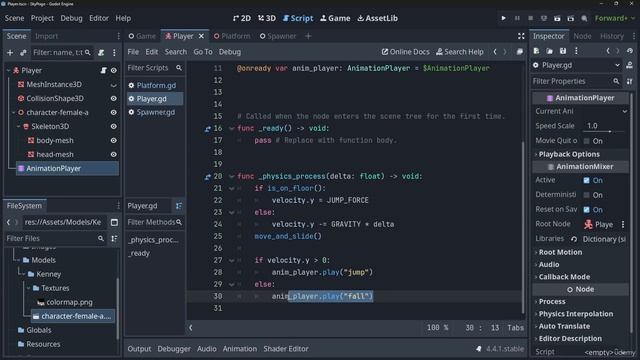Open the Output bottom panel
Image resolution: width=640 pixels, height=360 pixels.
click(x=139, y=349)
